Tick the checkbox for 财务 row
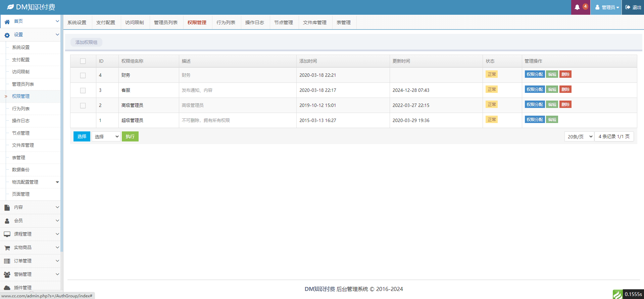The width and height of the screenshot is (644, 299). (83, 75)
